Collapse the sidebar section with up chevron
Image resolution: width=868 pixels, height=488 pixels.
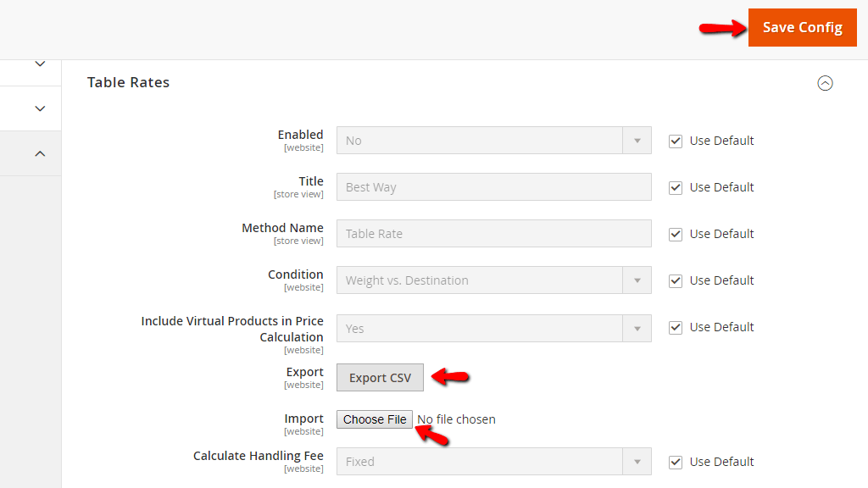click(x=40, y=153)
